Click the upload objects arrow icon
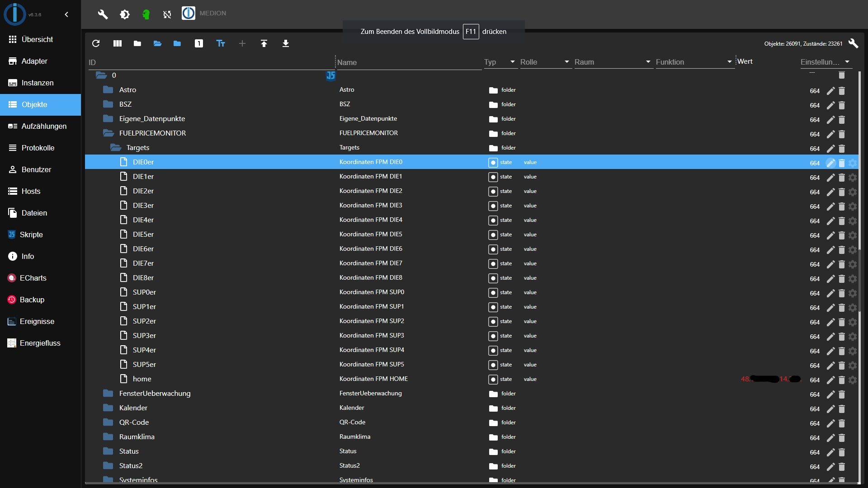 (x=264, y=43)
